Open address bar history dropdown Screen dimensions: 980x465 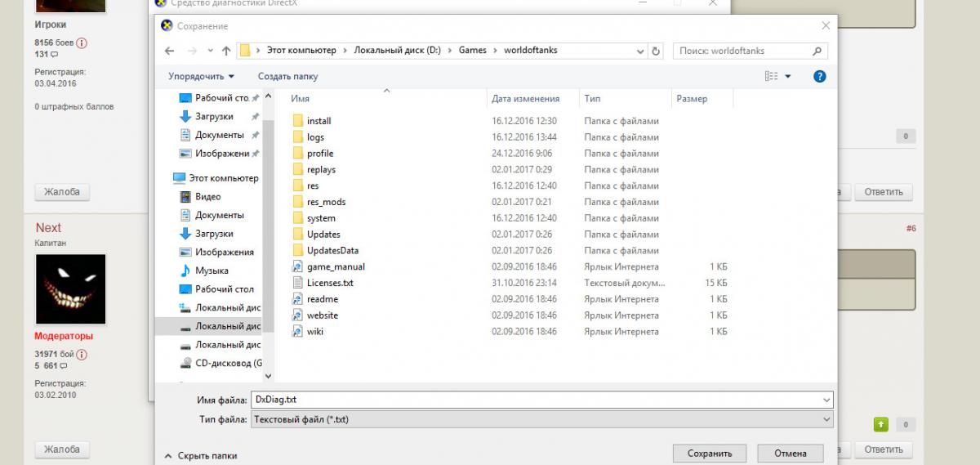[641, 51]
